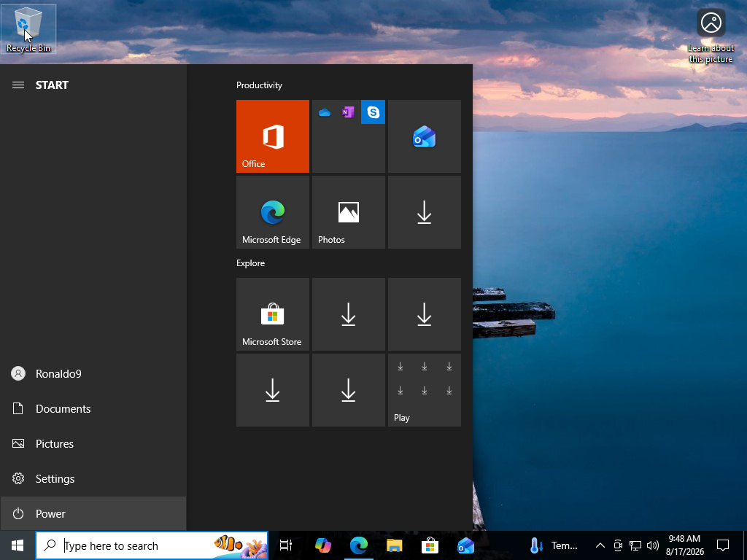Image resolution: width=747 pixels, height=560 pixels.
Task: Open the Power options menu
Action: 93,513
